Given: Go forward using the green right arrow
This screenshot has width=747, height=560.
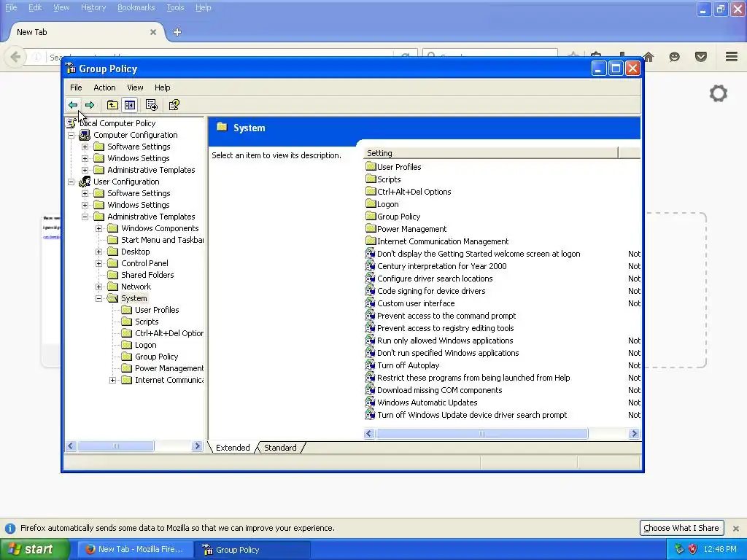Looking at the screenshot, I should 90,105.
